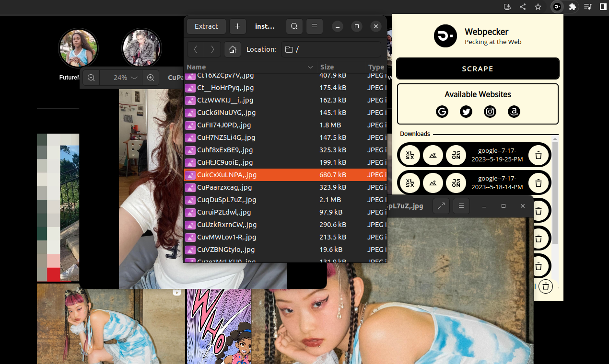
Task: Download images for google 5-18-14-PM entry
Action: (x=433, y=182)
